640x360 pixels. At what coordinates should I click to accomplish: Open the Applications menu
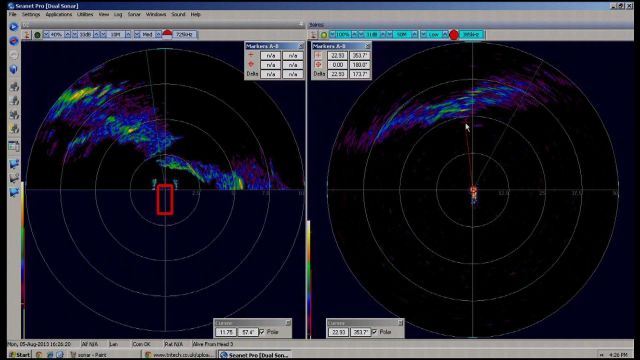pyautogui.click(x=58, y=14)
